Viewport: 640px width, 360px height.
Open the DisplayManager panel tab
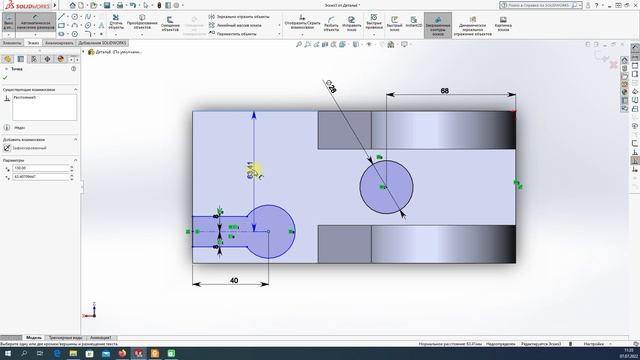(60, 59)
